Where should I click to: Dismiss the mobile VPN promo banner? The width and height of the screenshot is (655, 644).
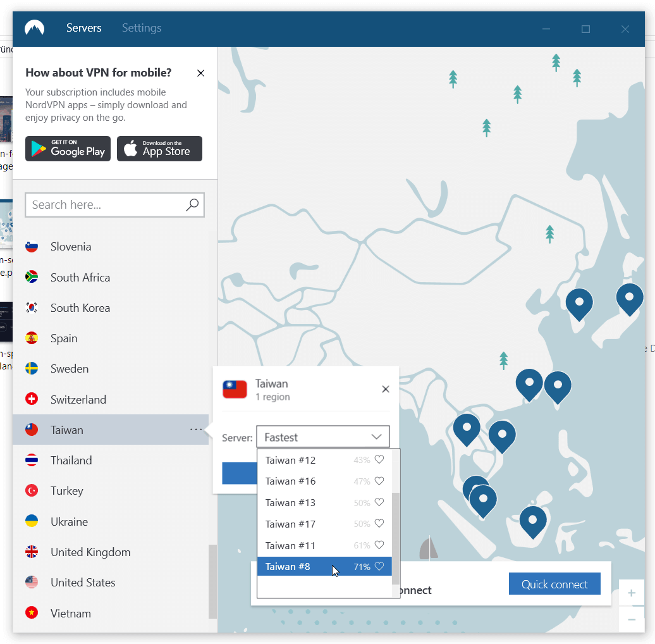(x=200, y=73)
